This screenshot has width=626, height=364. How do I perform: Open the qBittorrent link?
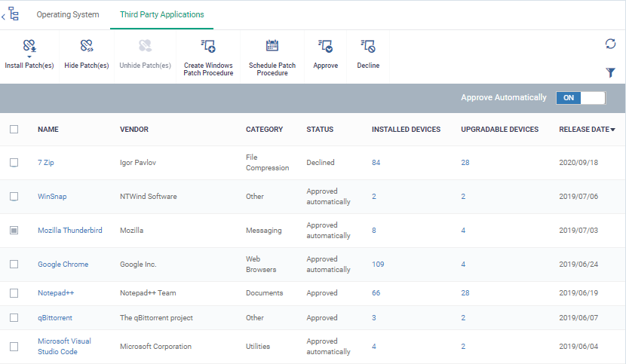coord(55,318)
